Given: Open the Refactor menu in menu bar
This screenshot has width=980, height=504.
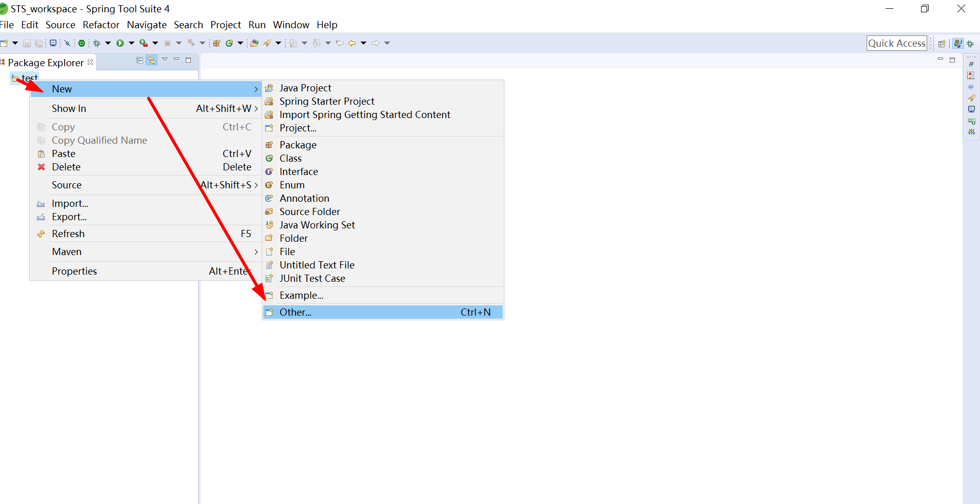Looking at the screenshot, I should click(x=101, y=25).
